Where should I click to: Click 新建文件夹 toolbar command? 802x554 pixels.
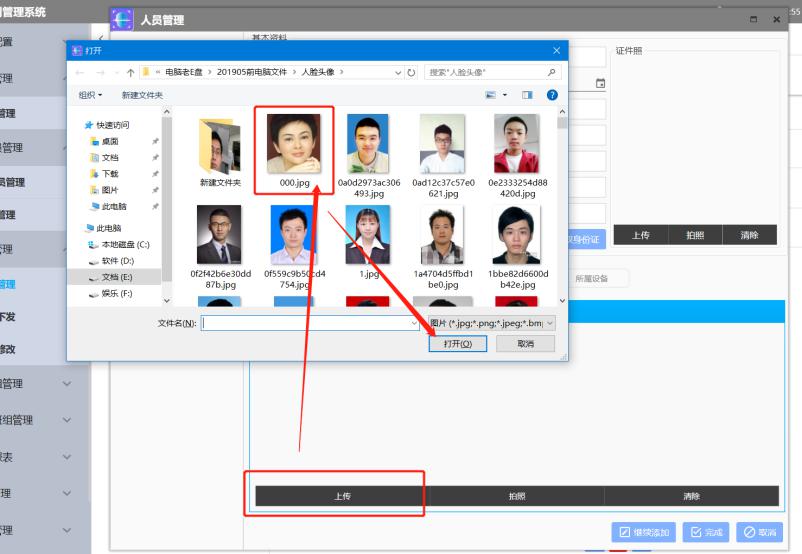(144, 95)
